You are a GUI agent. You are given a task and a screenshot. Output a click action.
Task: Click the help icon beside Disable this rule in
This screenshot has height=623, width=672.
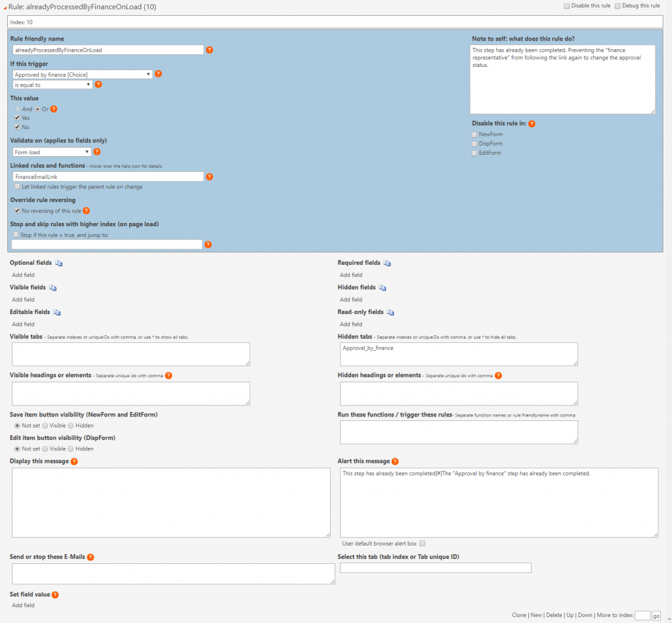click(532, 123)
